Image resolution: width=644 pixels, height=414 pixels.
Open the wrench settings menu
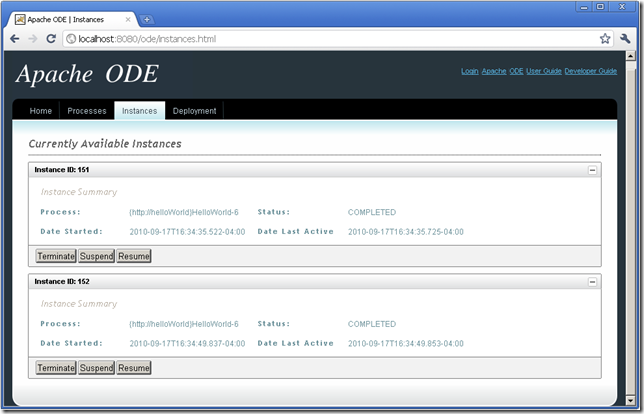(x=625, y=39)
